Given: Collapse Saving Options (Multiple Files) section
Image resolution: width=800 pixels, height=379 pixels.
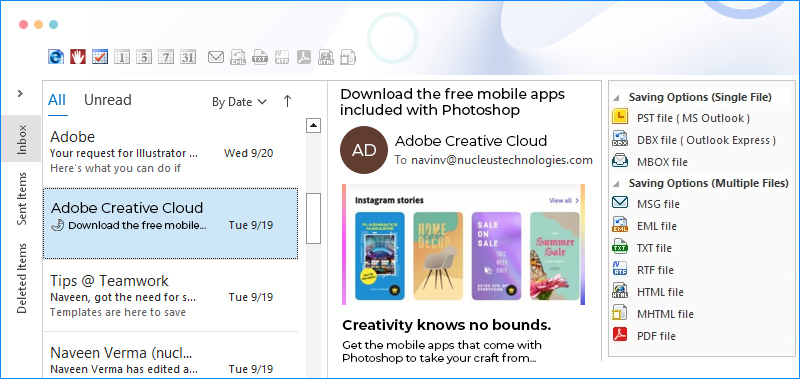Looking at the screenshot, I should (616, 184).
